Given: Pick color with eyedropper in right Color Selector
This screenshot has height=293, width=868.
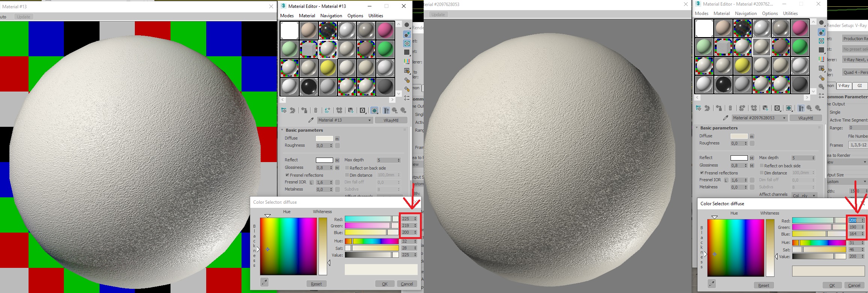Looking at the screenshot, I should (x=712, y=284).
